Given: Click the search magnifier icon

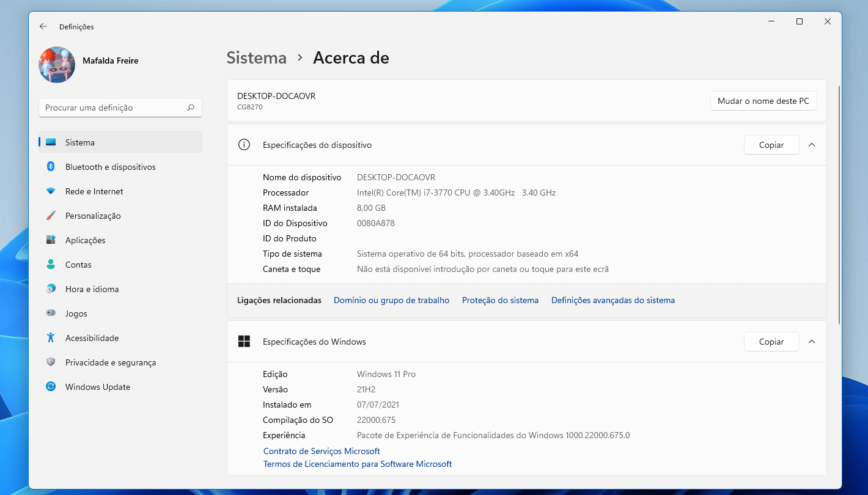Looking at the screenshot, I should (x=191, y=108).
